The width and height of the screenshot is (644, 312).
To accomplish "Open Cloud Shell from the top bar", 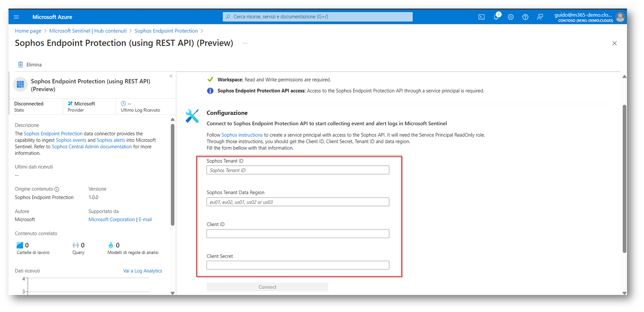I will pyautogui.click(x=481, y=17).
